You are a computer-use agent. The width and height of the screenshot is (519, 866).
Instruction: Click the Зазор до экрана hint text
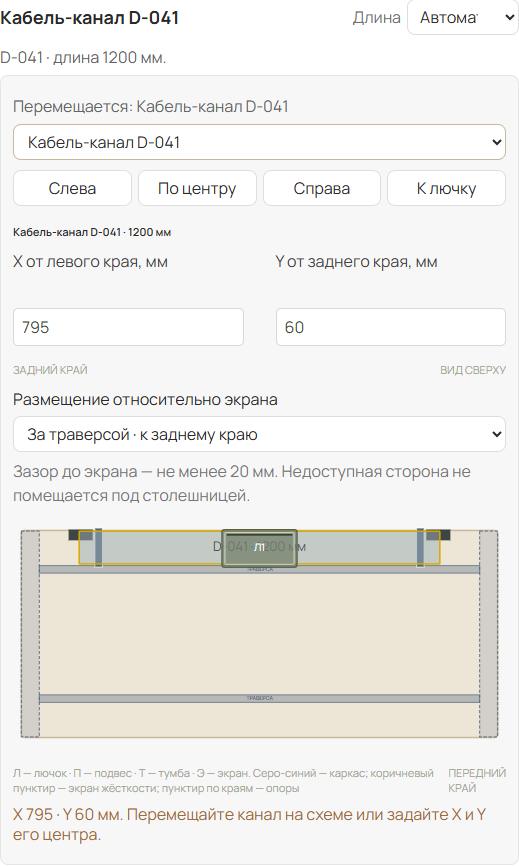click(242, 483)
